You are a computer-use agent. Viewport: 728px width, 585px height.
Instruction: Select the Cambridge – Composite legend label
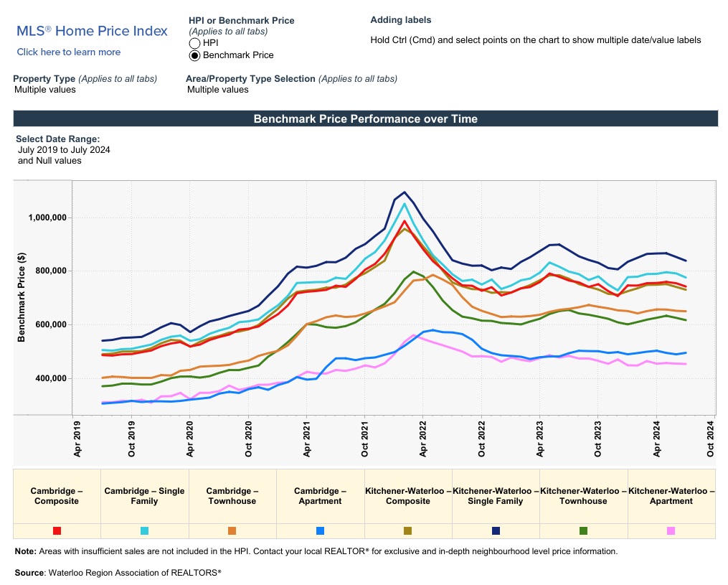[57, 496]
